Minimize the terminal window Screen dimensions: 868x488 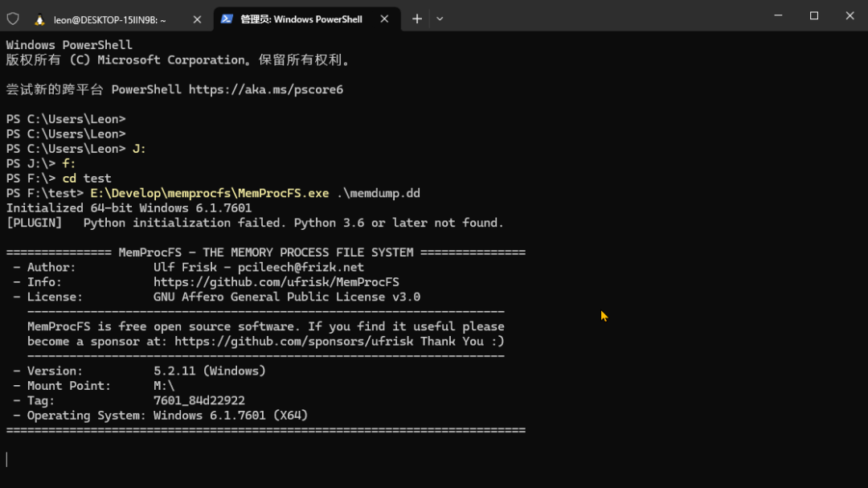(x=778, y=15)
